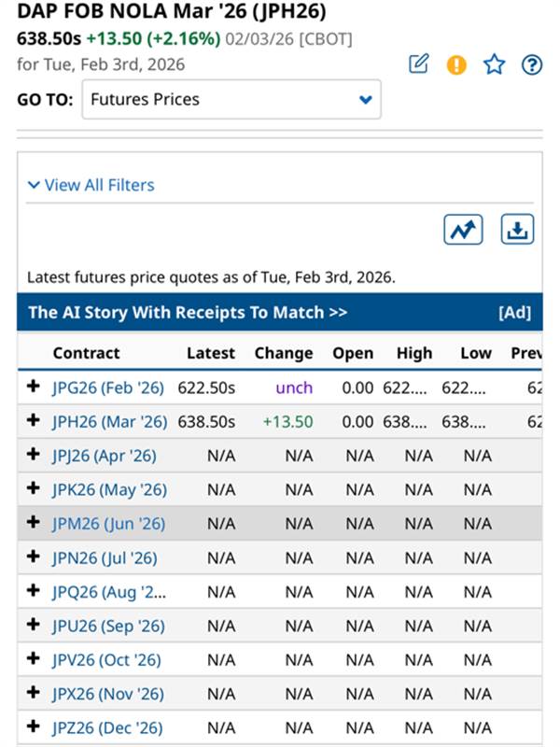
Task: Expand the JPJ26 (Apr '26) row plus icon
Action: click(35, 456)
